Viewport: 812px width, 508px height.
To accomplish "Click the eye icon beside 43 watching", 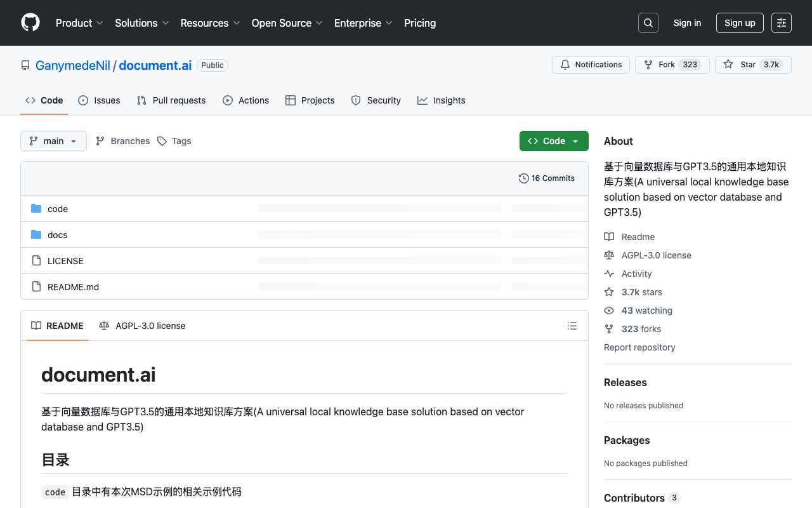I will 609,311.
